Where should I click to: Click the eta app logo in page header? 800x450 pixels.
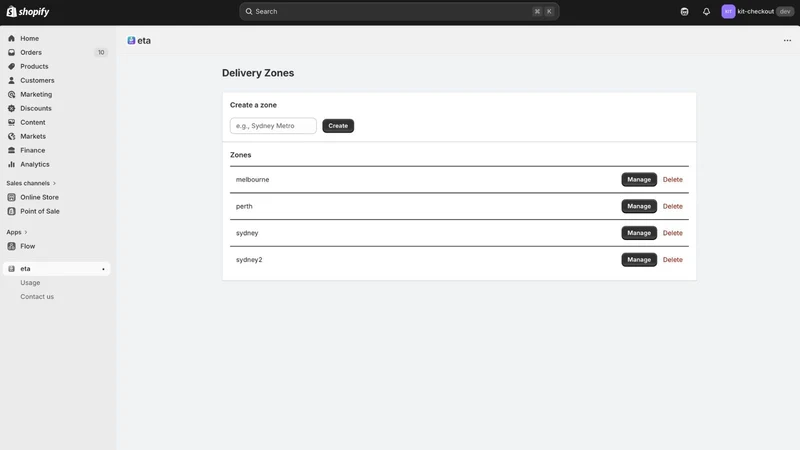(131, 40)
